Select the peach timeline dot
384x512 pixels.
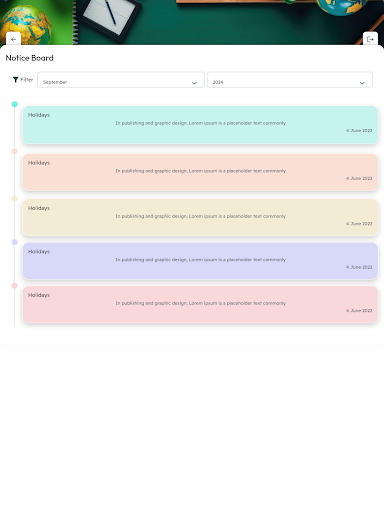tap(15, 152)
